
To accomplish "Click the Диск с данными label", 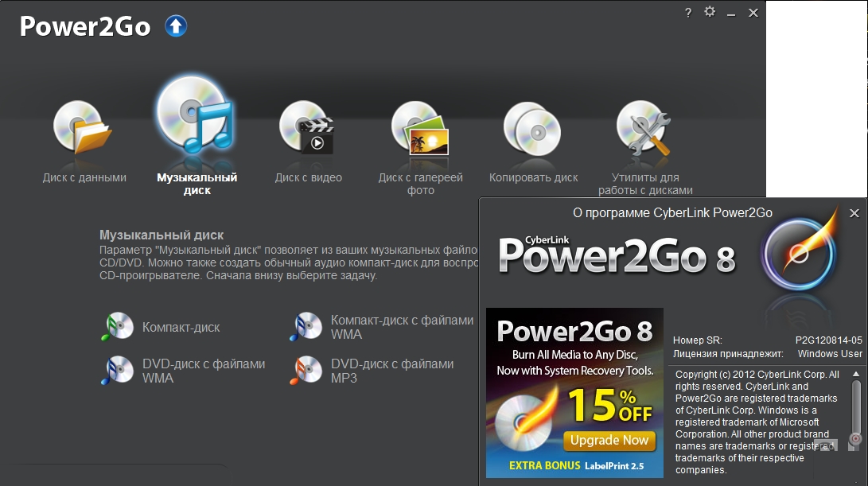I will pyautogui.click(x=84, y=177).
